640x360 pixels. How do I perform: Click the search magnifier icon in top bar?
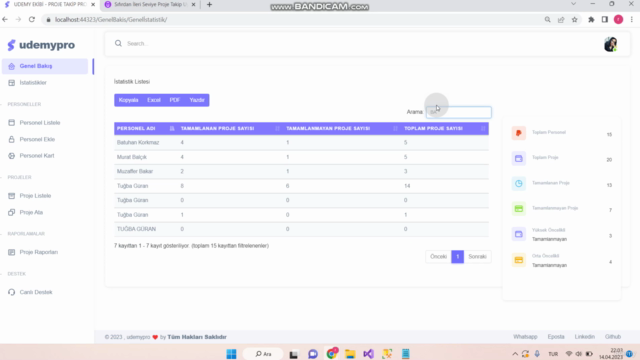118,43
